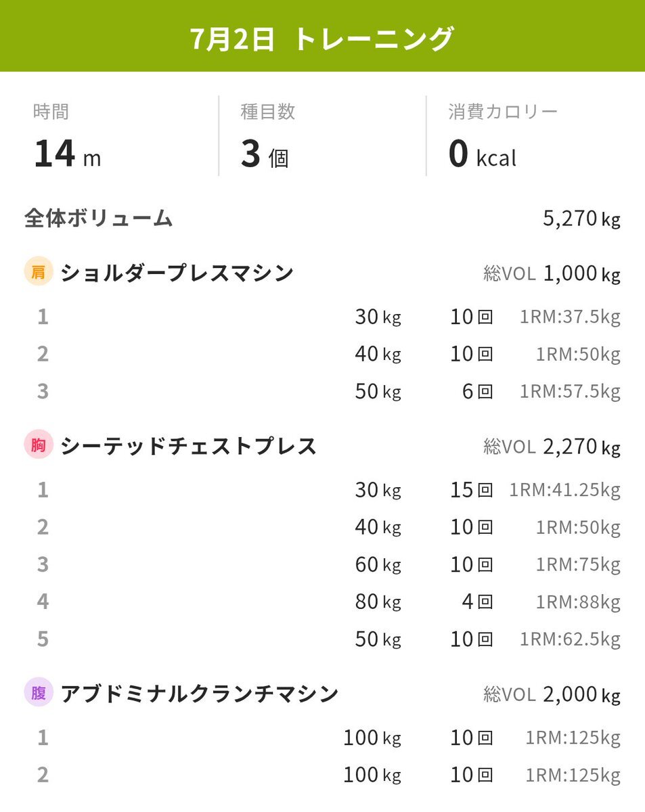Select chest press set 1 with 15回
645x812 pixels.
(x=322, y=490)
